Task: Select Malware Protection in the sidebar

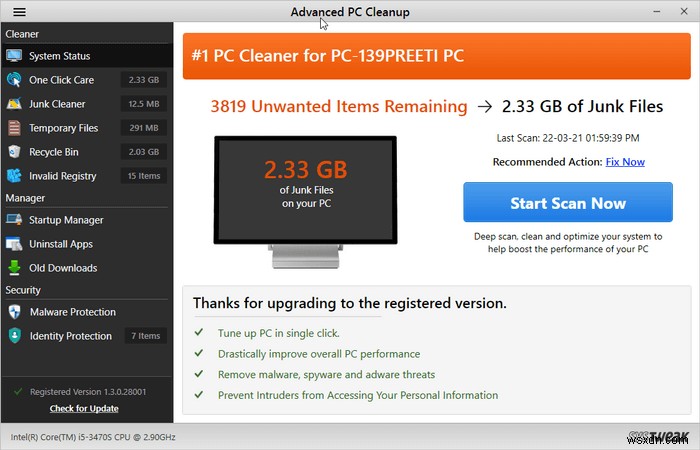Action: coord(72,312)
